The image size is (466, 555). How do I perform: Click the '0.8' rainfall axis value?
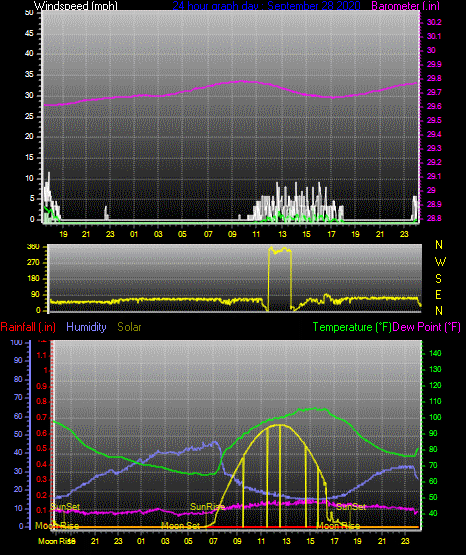tap(42, 401)
